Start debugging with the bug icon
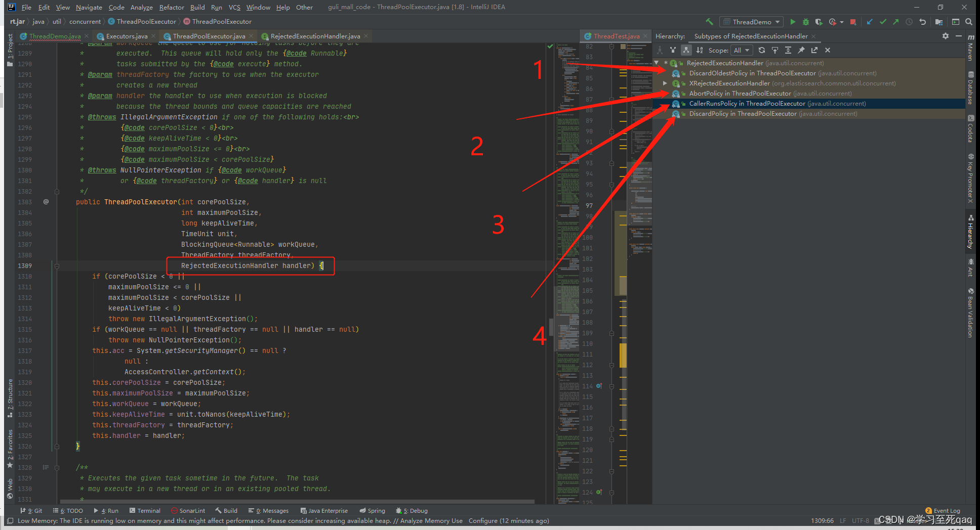980x530 pixels. (x=806, y=22)
